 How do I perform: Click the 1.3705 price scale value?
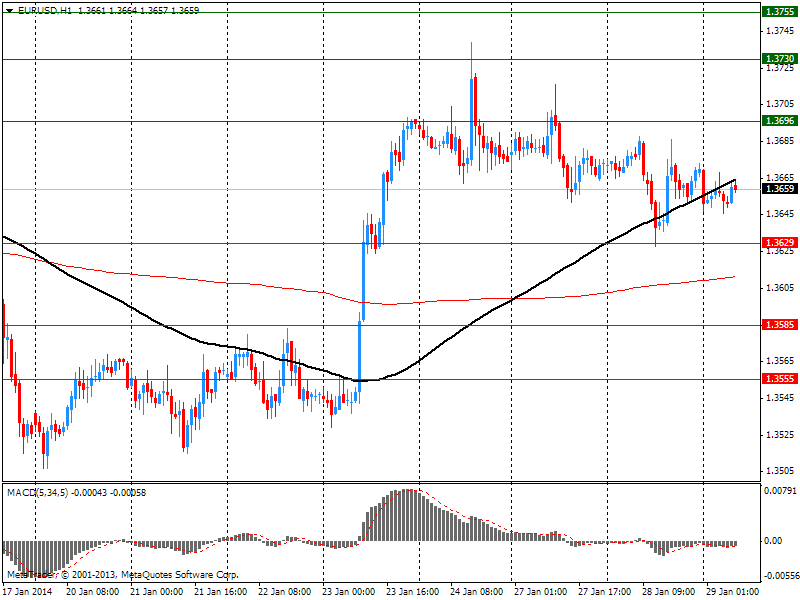click(781, 104)
